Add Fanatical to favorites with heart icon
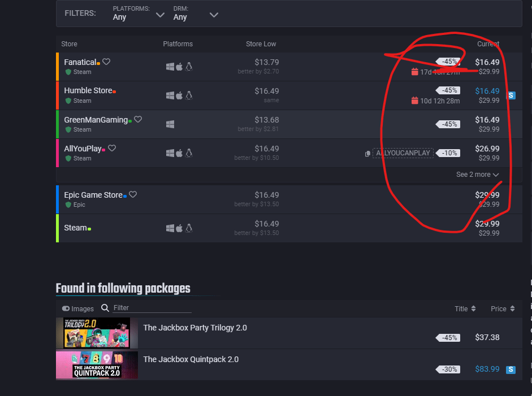The height and width of the screenshot is (396, 532). pyautogui.click(x=106, y=62)
